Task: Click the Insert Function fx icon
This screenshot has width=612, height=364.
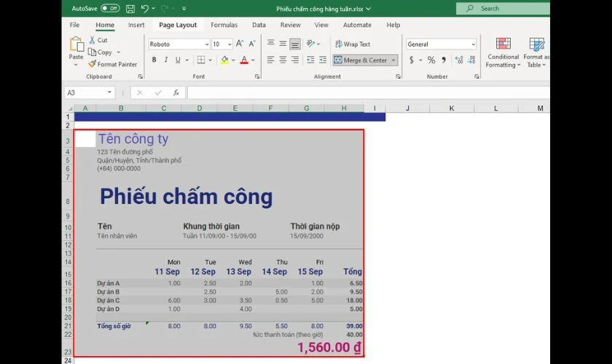Action: click(176, 93)
